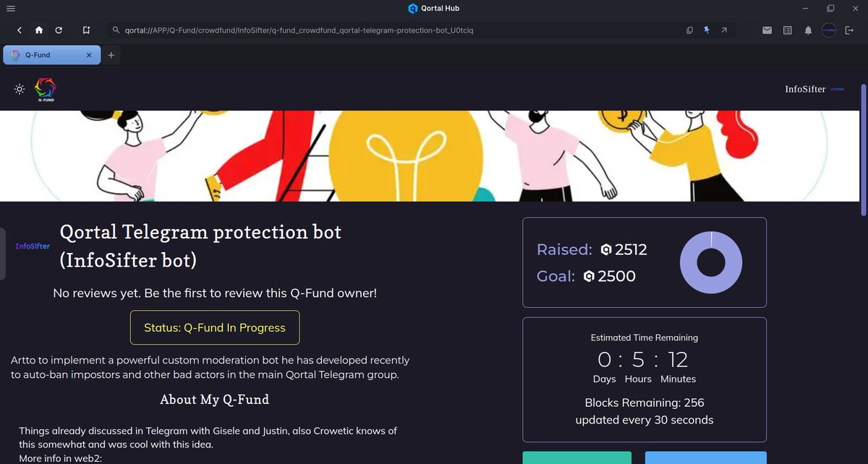Click the 'Things already discussed in Telegram' paragraph
Viewport: 868px width, 464px height.
[208, 437]
